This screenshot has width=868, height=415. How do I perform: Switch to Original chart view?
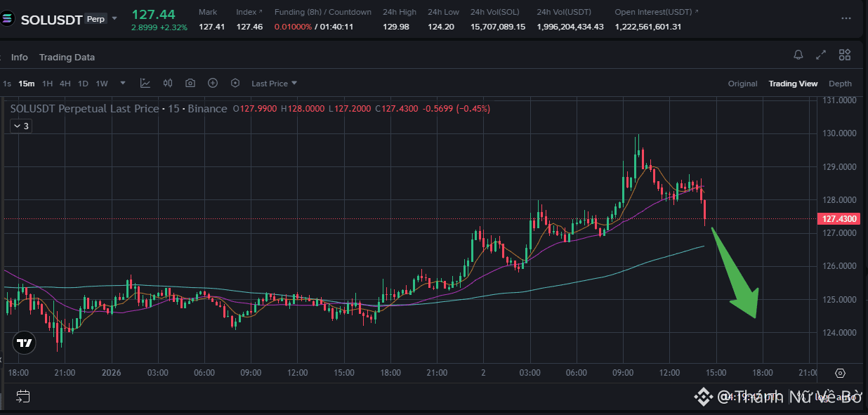pyautogui.click(x=742, y=84)
